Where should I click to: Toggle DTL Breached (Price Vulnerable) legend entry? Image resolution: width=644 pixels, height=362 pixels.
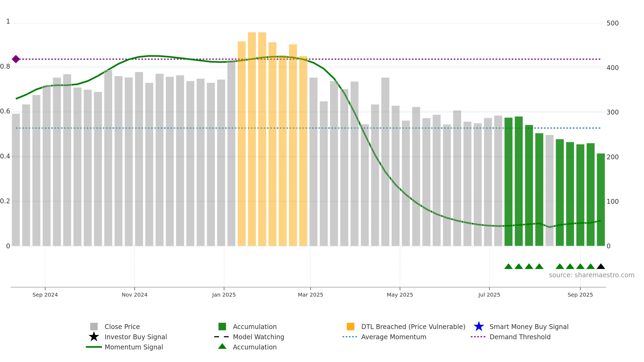click(406, 327)
